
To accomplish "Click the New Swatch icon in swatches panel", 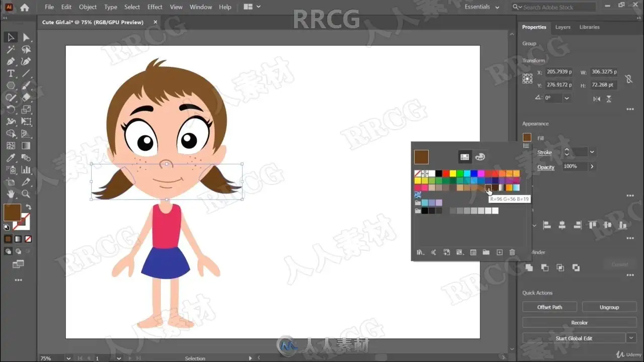I will tap(500, 252).
